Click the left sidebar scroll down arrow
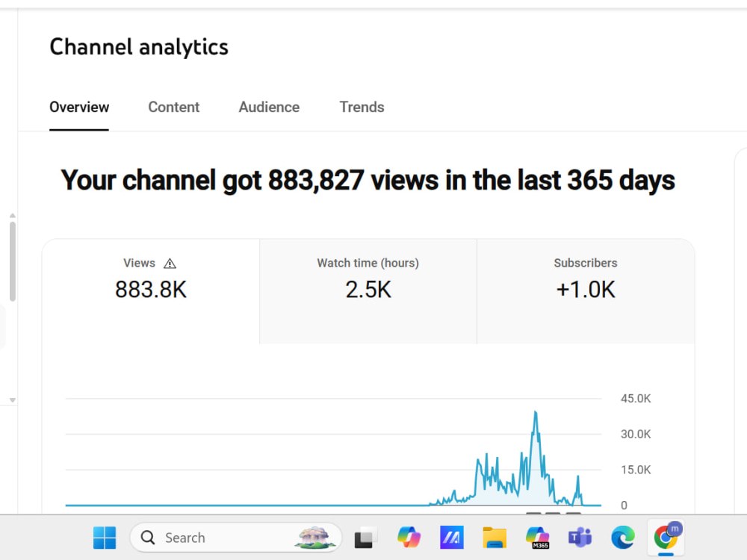Viewport: 747px width, 560px height. (13, 400)
